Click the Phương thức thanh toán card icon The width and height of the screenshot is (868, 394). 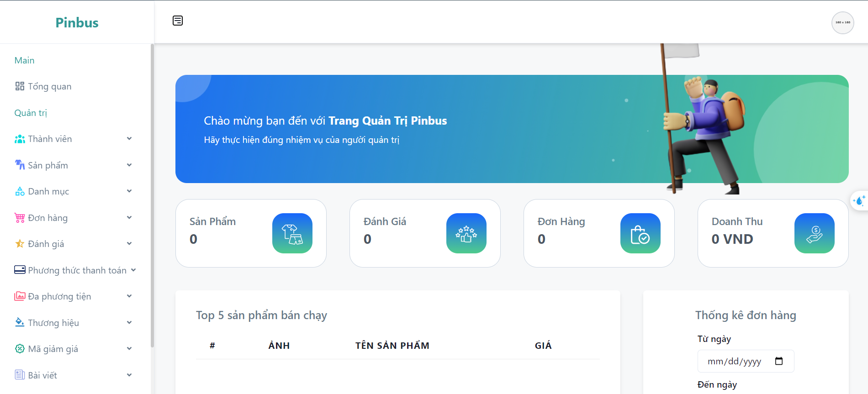tap(20, 270)
